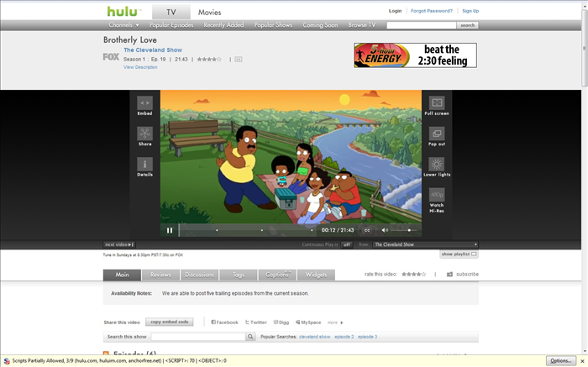Click the View Description link
This screenshot has height=367, width=588.
[140, 67]
